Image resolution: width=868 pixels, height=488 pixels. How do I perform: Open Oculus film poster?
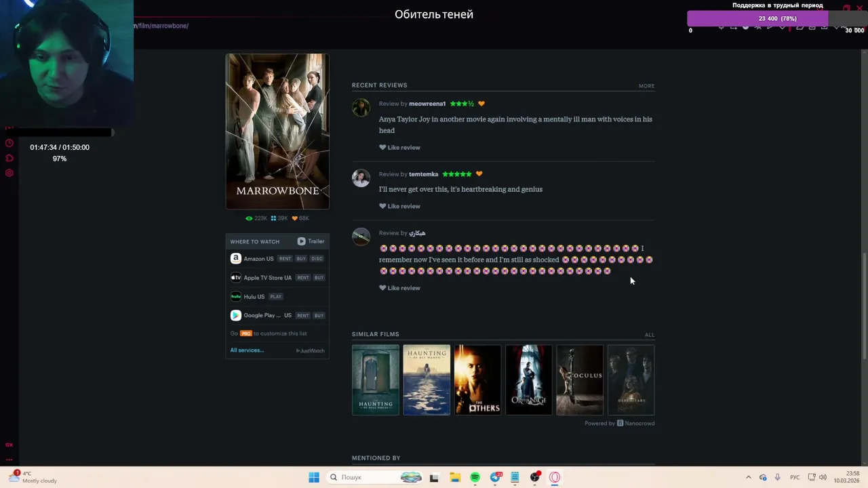[580, 380]
